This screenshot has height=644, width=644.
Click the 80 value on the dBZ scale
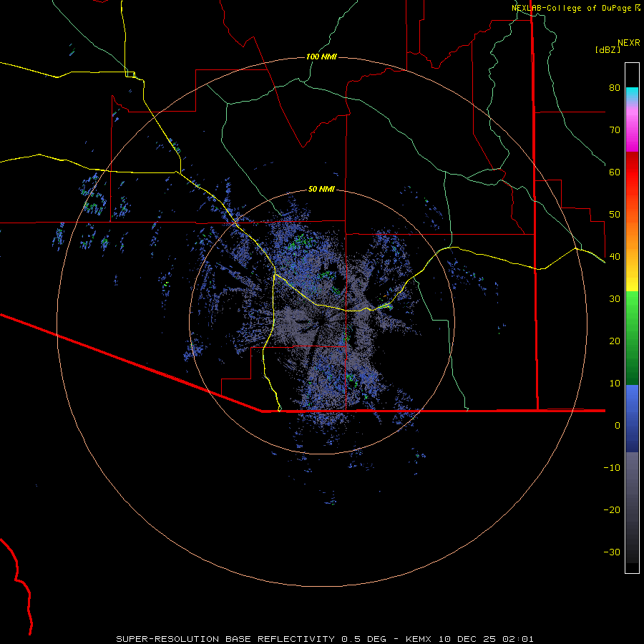[615, 87]
